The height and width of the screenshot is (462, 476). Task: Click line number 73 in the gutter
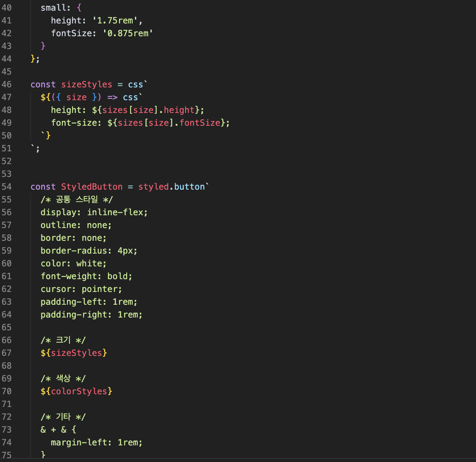pos(6,430)
